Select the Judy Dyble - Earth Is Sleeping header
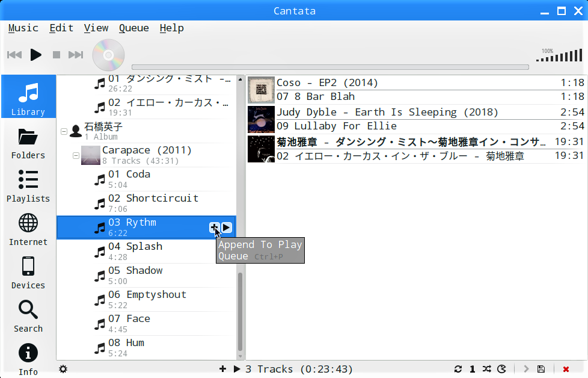This screenshot has width=588, height=378. tap(430, 112)
